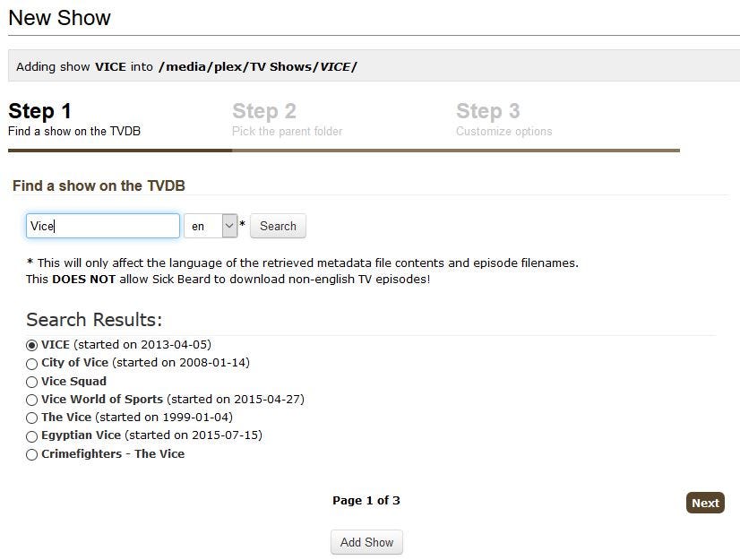
Task: Pick Vice World of Sports option
Action: (32, 400)
